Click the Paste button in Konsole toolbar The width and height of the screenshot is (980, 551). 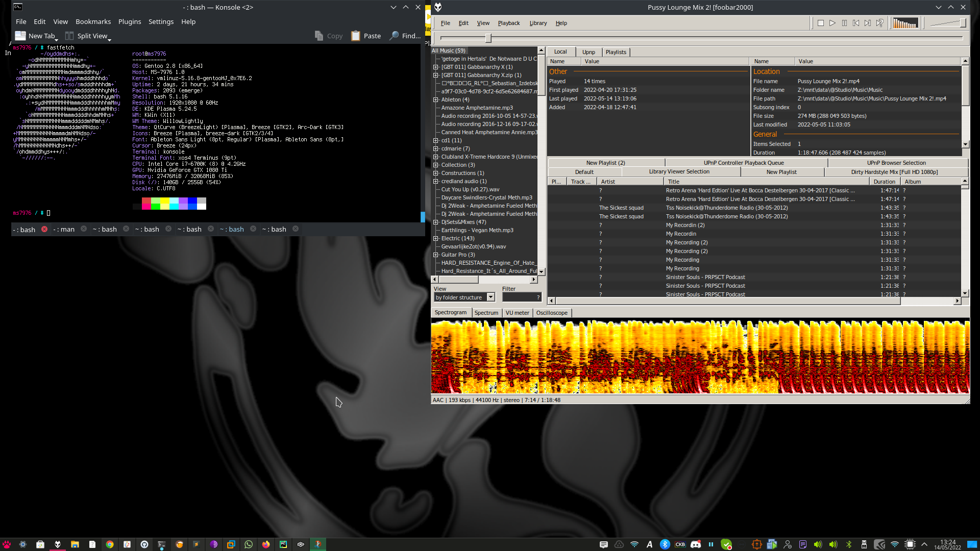[x=366, y=36]
